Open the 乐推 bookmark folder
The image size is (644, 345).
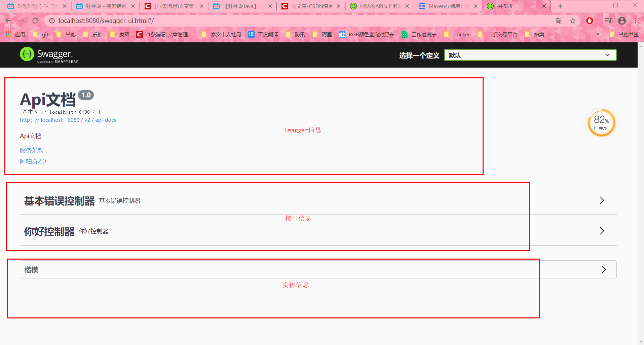(93, 34)
